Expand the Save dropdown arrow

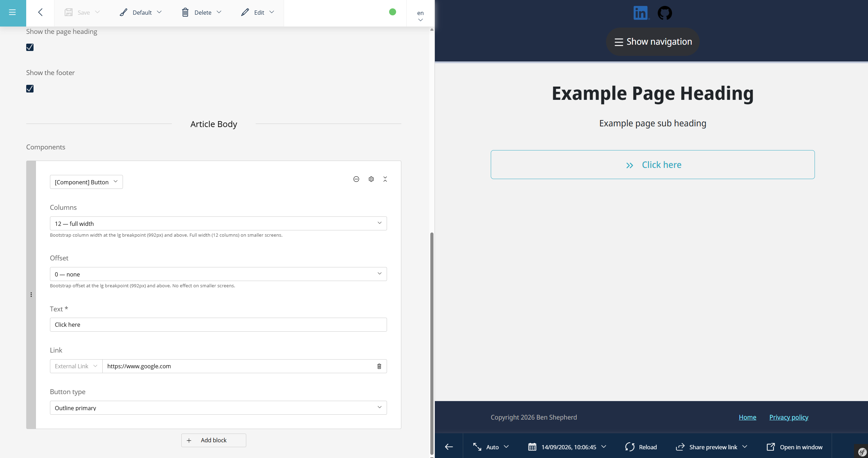click(97, 12)
